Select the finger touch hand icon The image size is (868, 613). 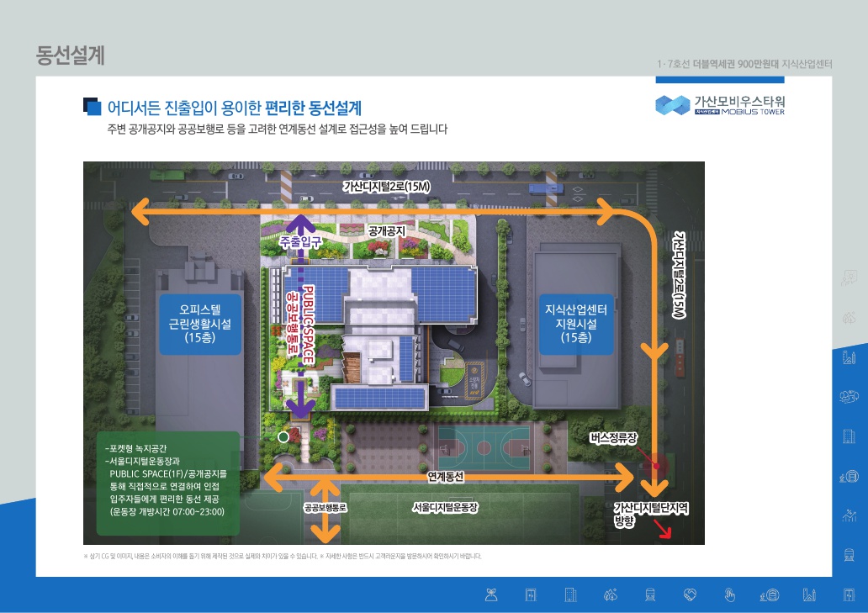click(x=729, y=595)
